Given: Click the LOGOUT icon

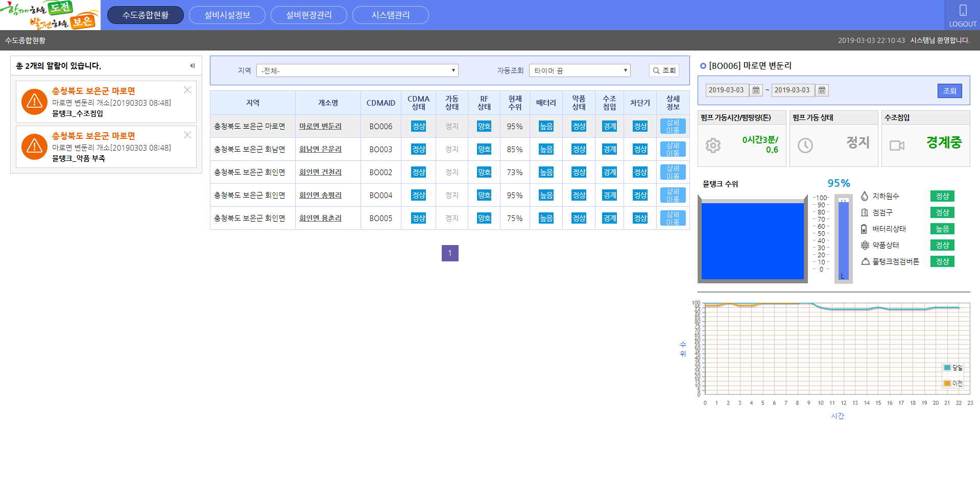Looking at the screenshot, I should coord(963,11).
